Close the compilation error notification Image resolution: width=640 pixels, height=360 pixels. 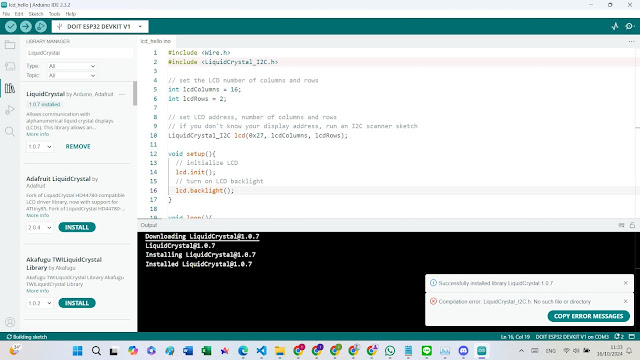(x=625, y=301)
